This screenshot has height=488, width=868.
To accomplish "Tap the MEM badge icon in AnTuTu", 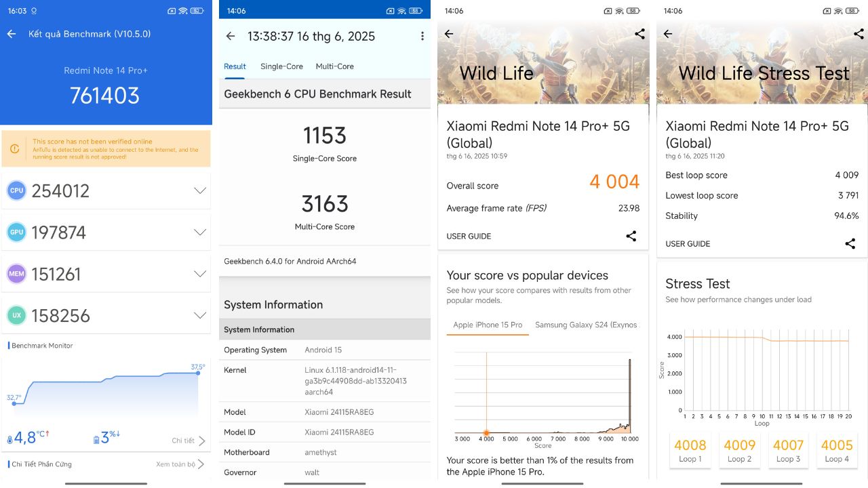I will point(17,274).
